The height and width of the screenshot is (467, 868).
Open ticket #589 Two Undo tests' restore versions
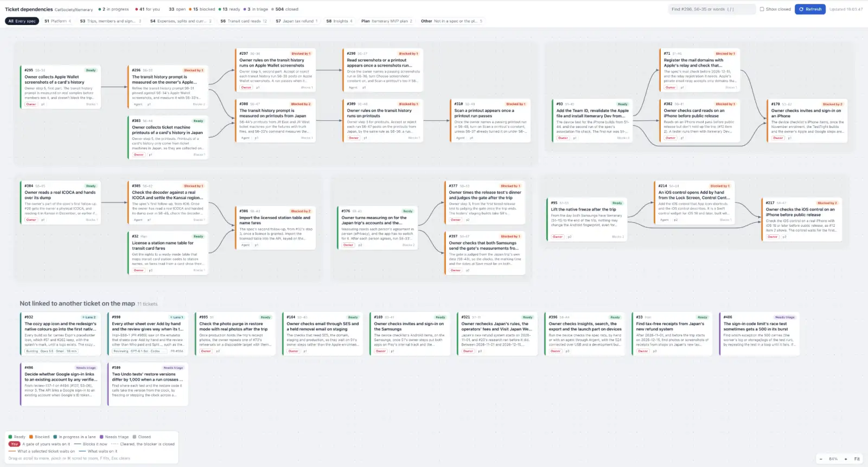[x=148, y=385]
